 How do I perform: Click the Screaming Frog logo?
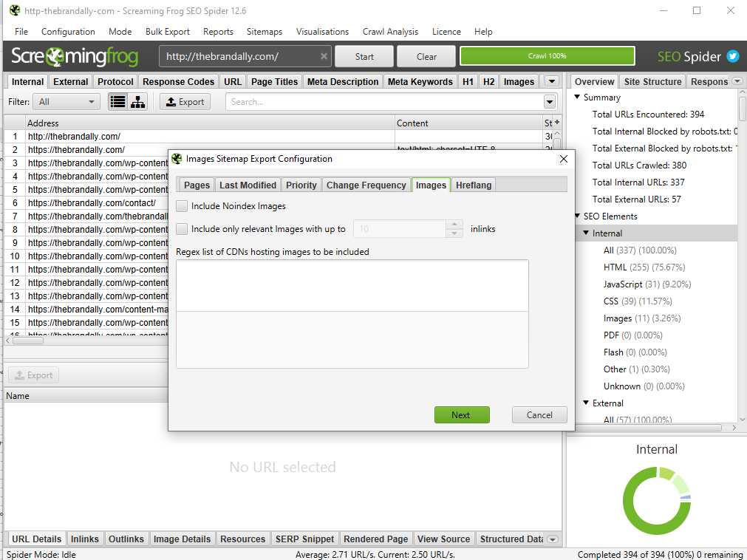click(x=75, y=56)
